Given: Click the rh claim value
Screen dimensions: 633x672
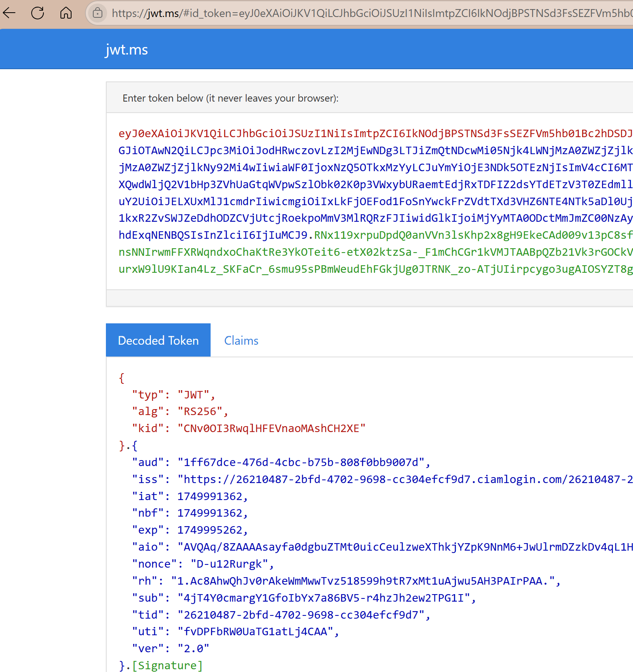Looking at the screenshot, I should point(363,581).
